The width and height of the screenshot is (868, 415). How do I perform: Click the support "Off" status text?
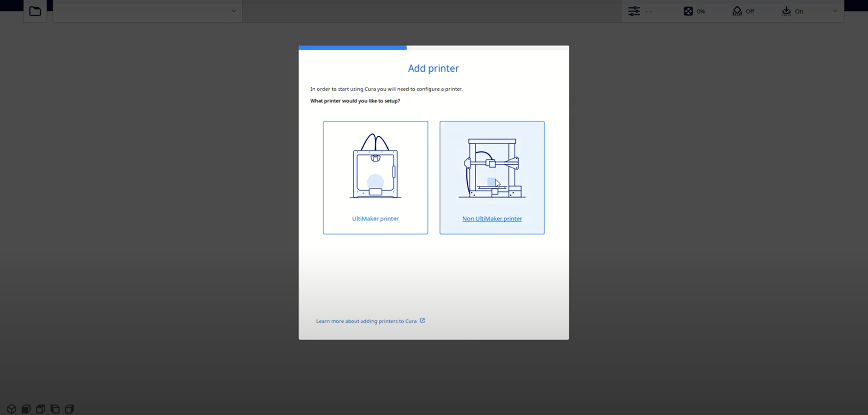pyautogui.click(x=750, y=11)
